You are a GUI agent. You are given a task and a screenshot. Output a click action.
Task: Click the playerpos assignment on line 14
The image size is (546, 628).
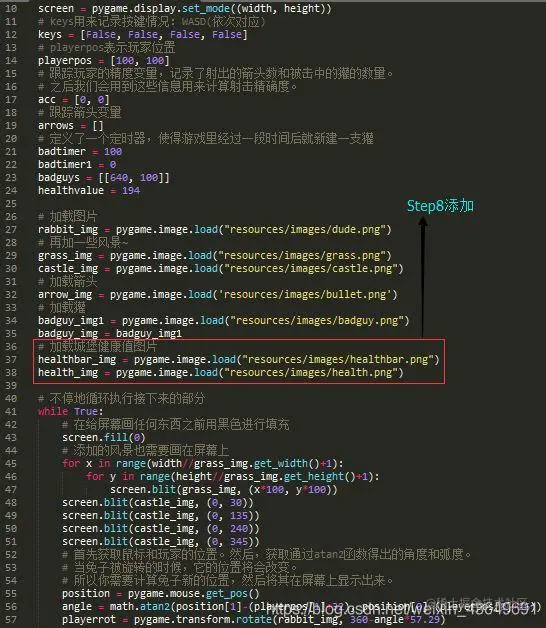coord(104,60)
